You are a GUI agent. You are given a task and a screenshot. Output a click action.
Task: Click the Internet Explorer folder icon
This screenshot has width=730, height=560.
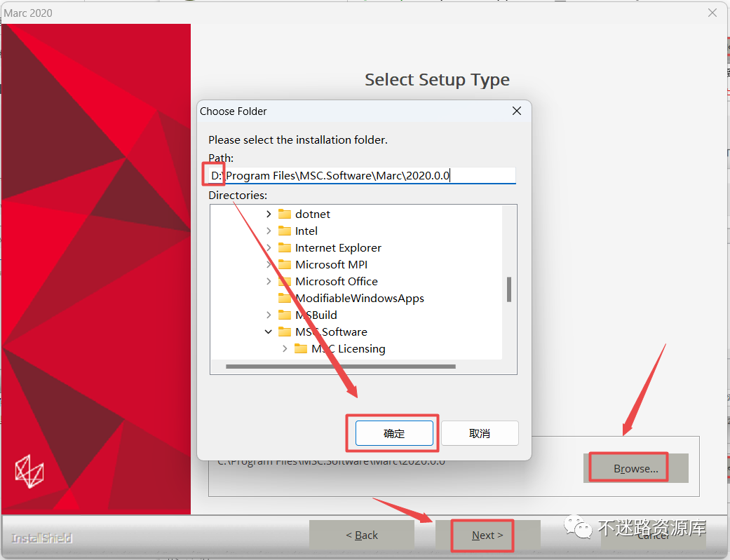tap(285, 247)
